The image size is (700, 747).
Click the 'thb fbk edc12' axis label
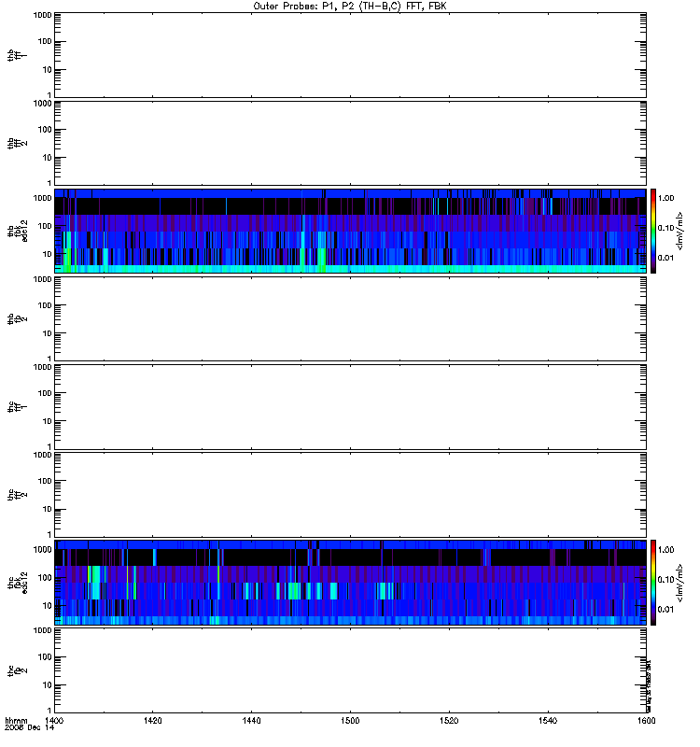click(17, 231)
